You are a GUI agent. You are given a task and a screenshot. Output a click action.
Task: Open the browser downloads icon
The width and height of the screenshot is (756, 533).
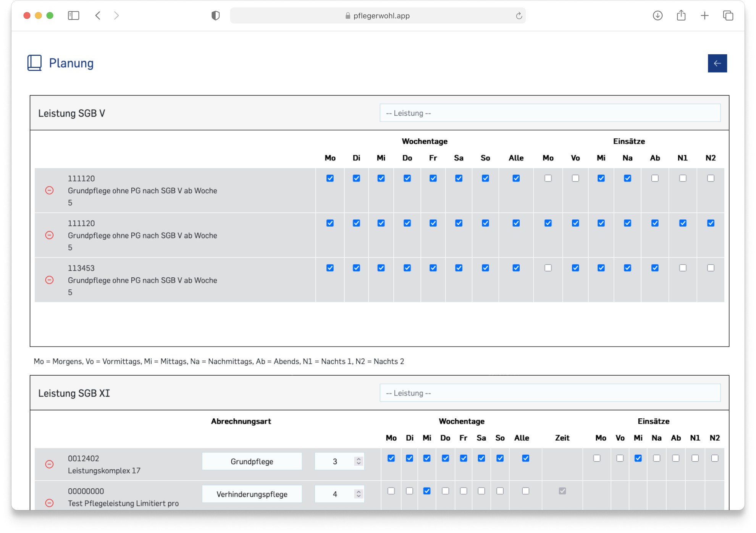click(x=657, y=16)
